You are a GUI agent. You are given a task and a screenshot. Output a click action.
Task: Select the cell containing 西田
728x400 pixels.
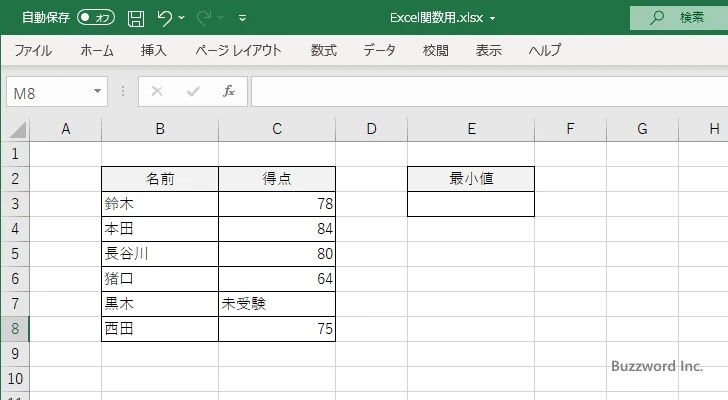tap(160, 329)
